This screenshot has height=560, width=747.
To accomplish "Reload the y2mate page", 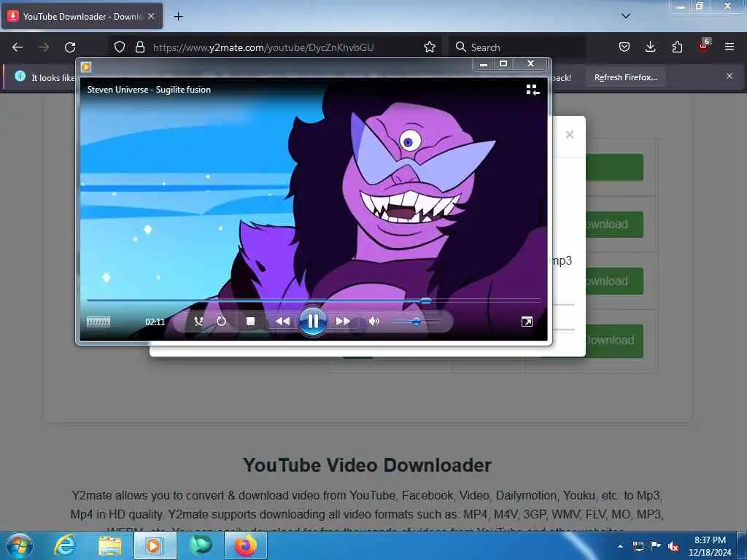I will click(x=70, y=47).
